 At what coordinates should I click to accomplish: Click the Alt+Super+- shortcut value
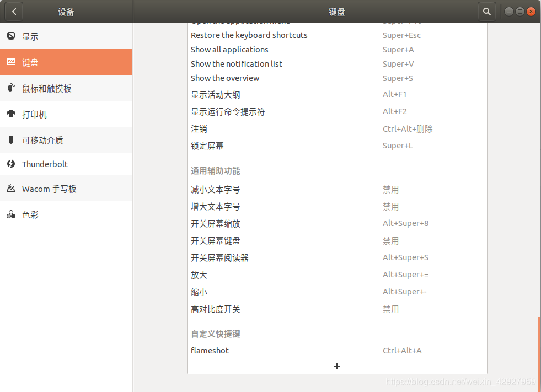pyautogui.click(x=404, y=292)
